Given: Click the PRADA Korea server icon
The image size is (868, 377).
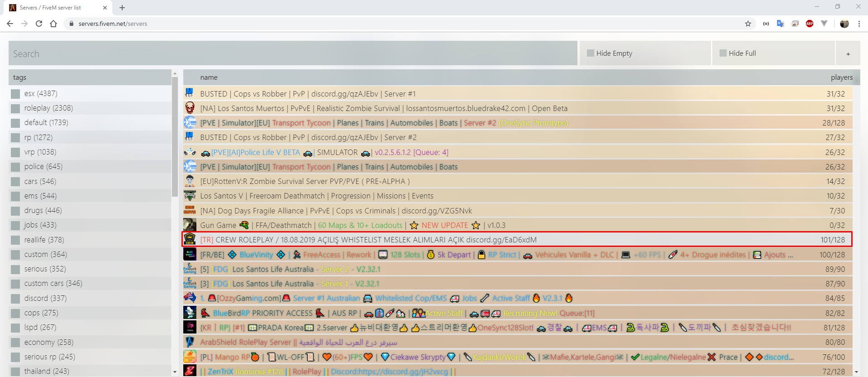Looking at the screenshot, I should point(190,327).
